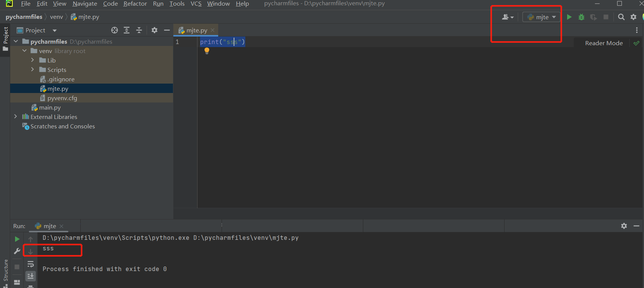Click the inspection green checkmark widget
The image size is (644, 288).
click(x=636, y=43)
